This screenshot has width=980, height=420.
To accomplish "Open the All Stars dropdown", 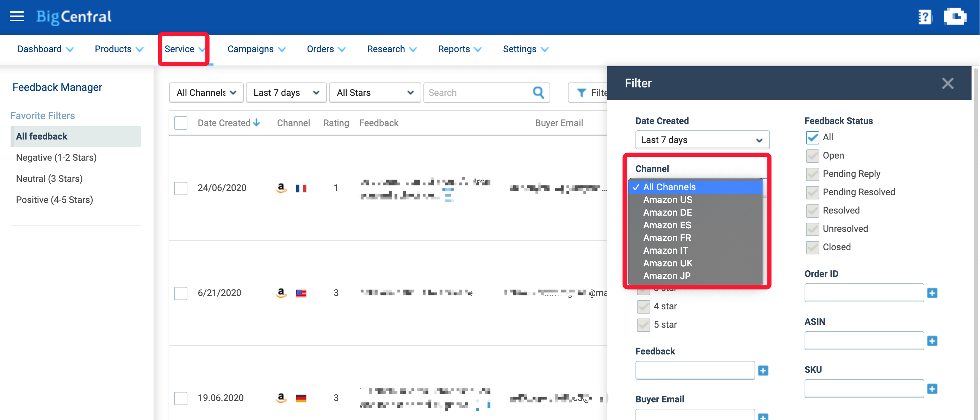I will tap(375, 92).
